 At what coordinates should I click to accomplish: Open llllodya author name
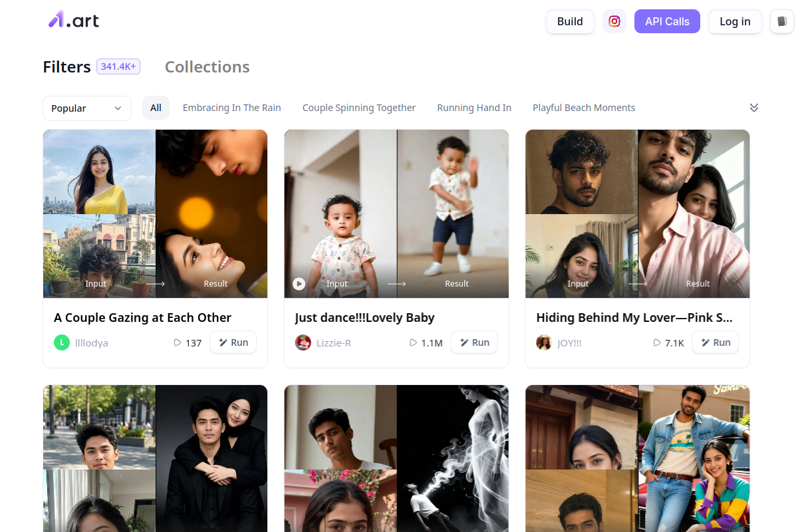tap(92, 343)
